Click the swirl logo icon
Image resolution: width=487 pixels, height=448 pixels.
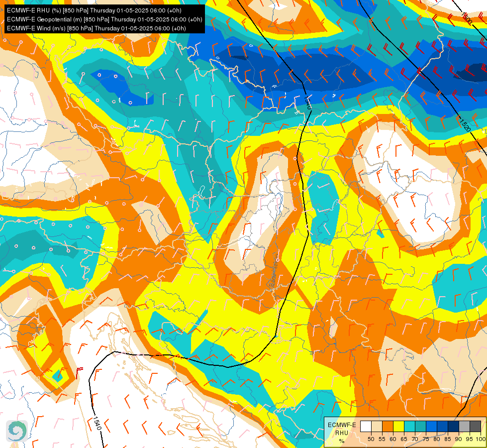point(17,431)
